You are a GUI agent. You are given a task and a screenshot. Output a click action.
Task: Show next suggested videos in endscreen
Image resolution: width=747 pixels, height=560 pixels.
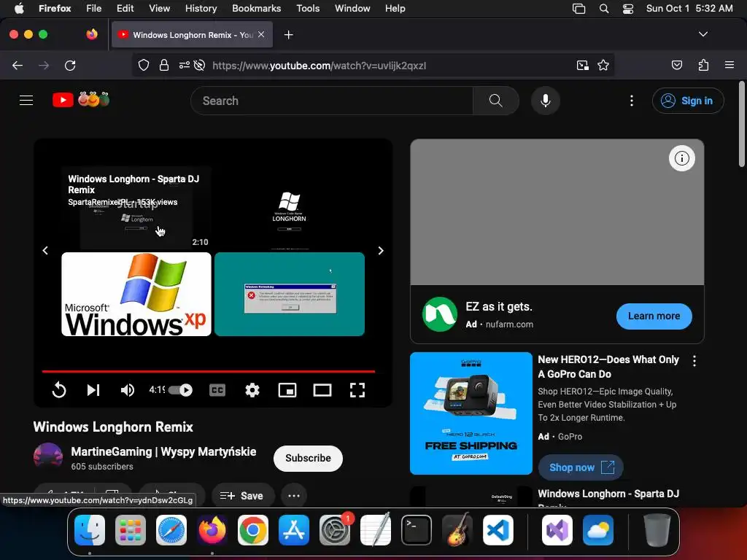381,251
